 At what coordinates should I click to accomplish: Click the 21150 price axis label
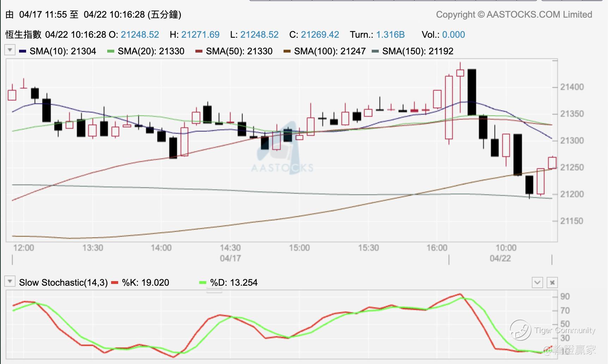click(x=572, y=221)
